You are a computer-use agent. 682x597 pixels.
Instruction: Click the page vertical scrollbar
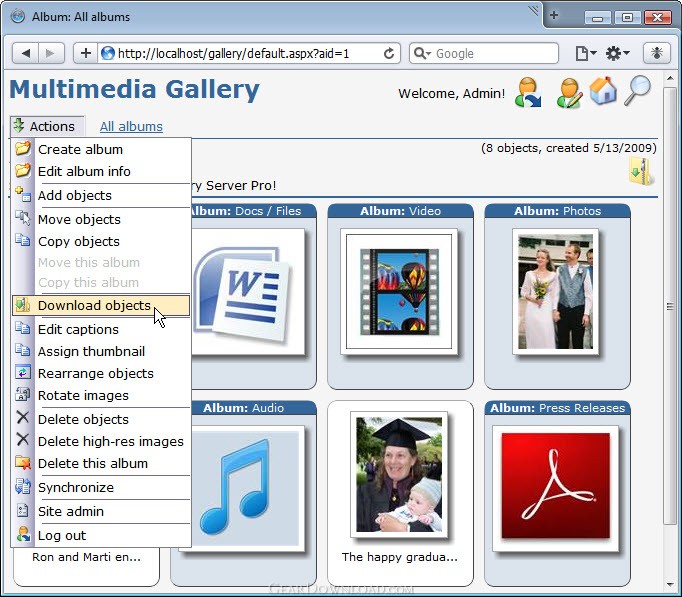point(670,306)
